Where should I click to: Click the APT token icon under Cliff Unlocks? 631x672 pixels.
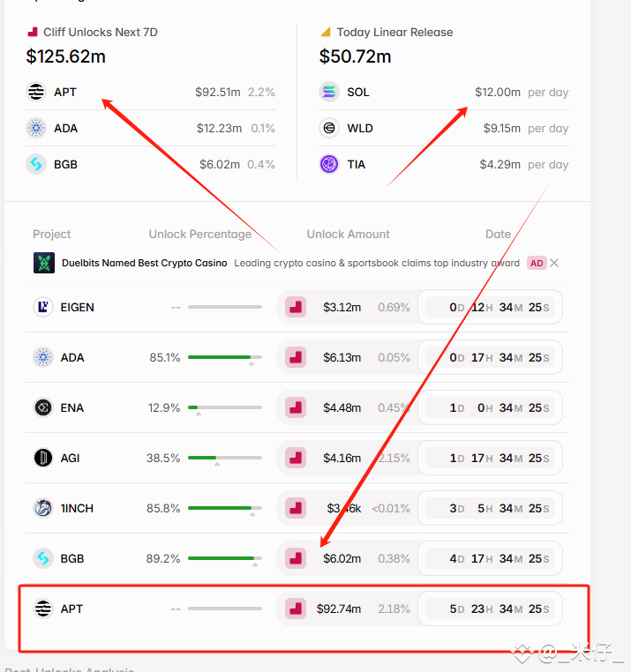click(x=36, y=92)
